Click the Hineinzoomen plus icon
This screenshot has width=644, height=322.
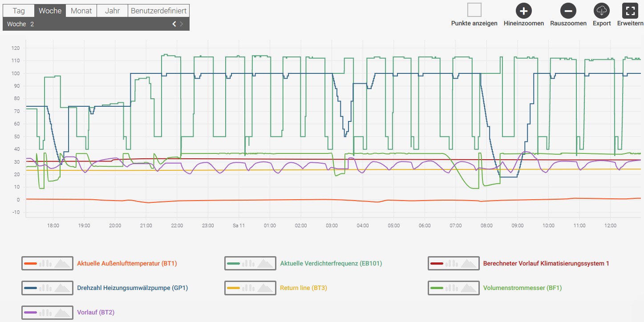(524, 11)
